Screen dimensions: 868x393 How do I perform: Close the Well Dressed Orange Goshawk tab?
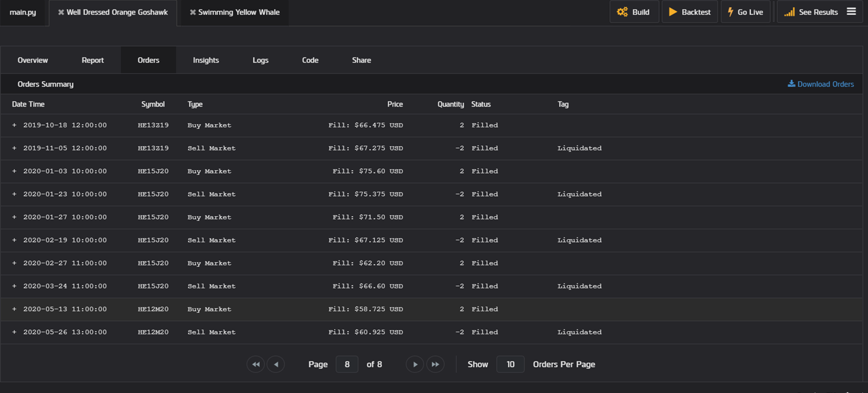(x=61, y=12)
